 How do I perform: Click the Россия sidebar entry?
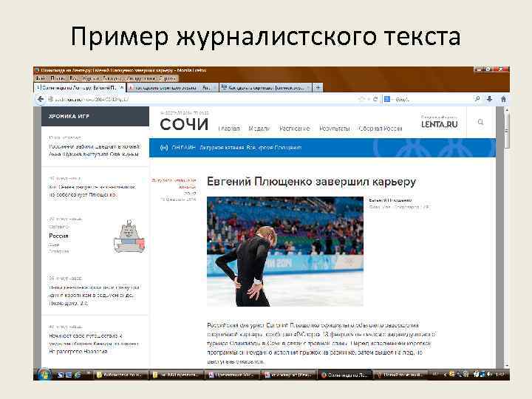pyautogui.click(x=58, y=236)
